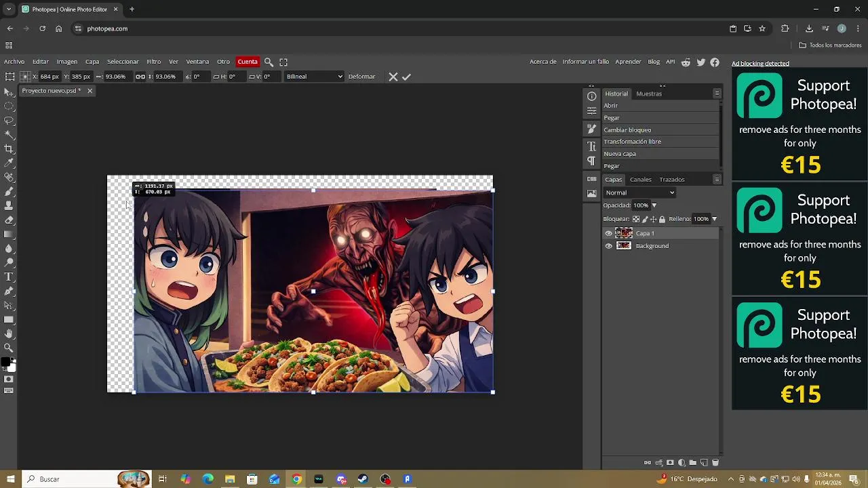Select the Magic Wand tool
The width and height of the screenshot is (868, 488).
(x=9, y=134)
